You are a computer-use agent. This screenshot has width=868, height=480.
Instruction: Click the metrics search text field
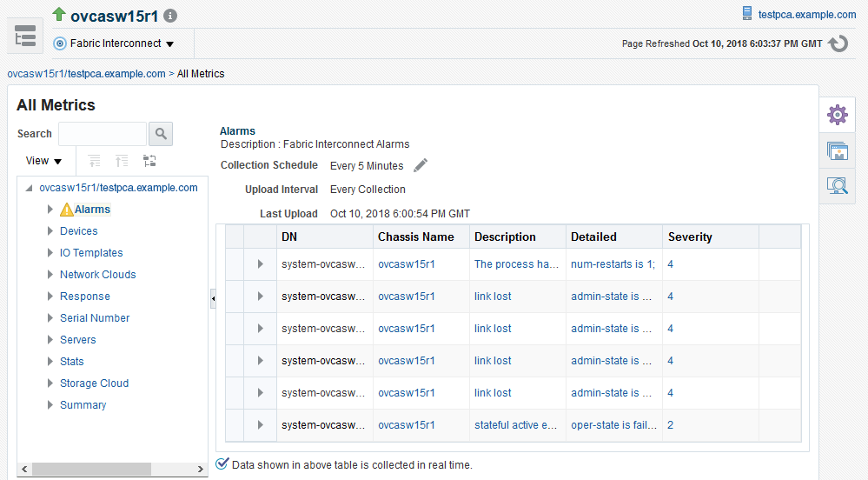103,134
